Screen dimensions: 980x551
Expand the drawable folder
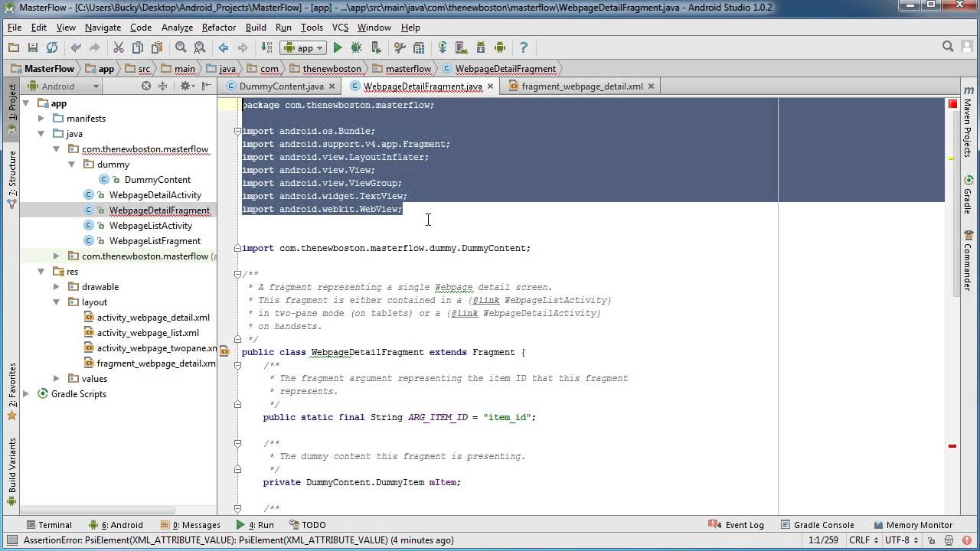click(x=57, y=287)
